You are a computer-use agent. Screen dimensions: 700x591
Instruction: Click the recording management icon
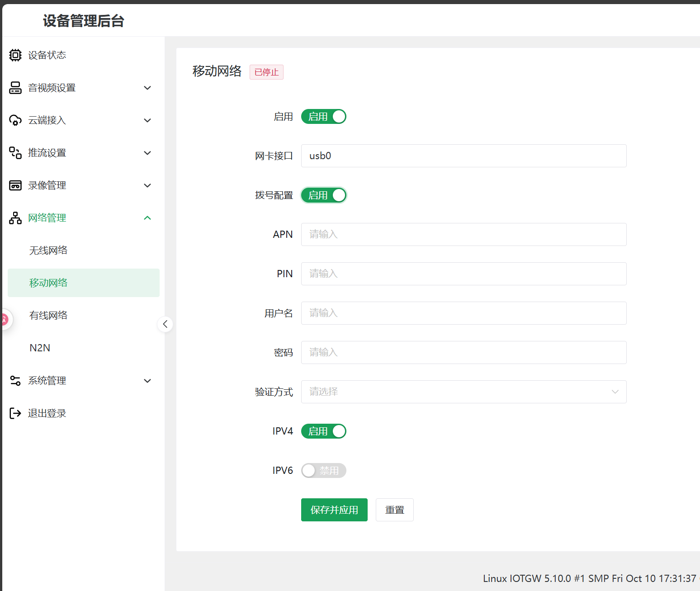(x=15, y=185)
